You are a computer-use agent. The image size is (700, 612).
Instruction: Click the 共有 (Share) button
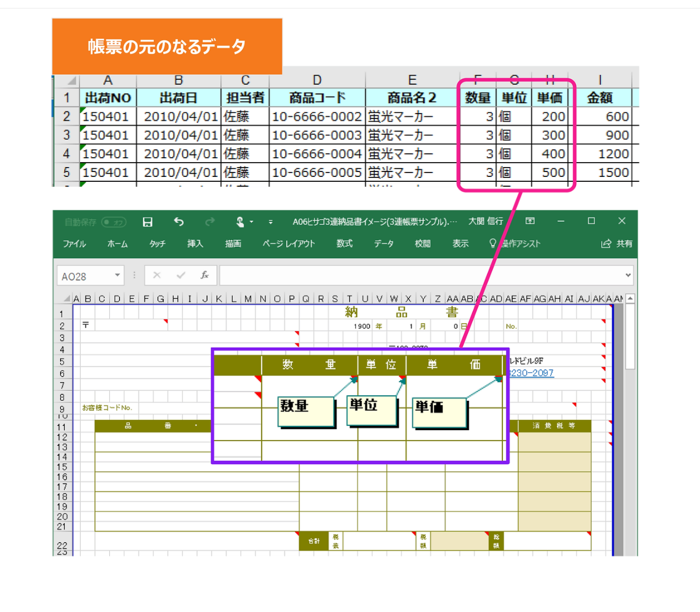(x=622, y=244)
